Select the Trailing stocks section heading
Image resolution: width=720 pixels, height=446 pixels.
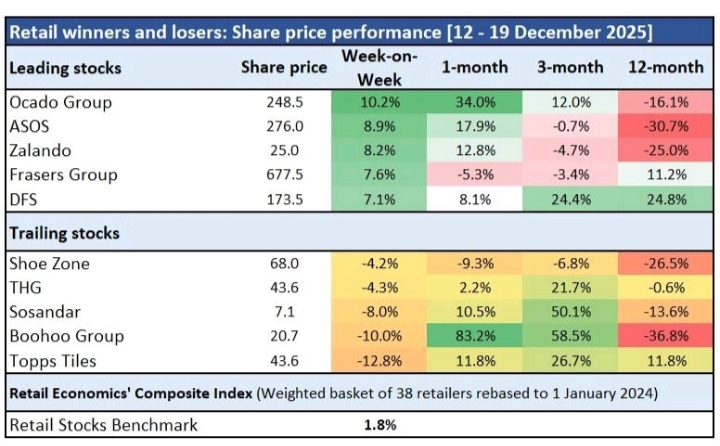tap(63, 233)
